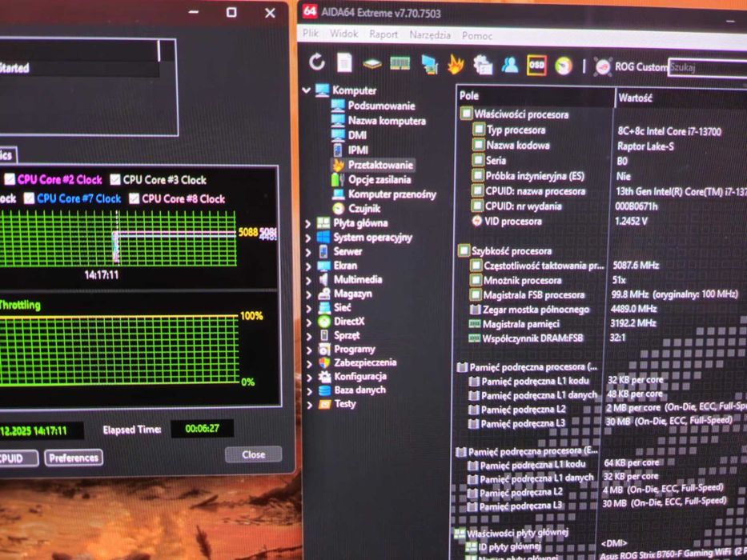Toggle the OSD panel icon
This screenshot has height=560, width=747.
(536, 66)
